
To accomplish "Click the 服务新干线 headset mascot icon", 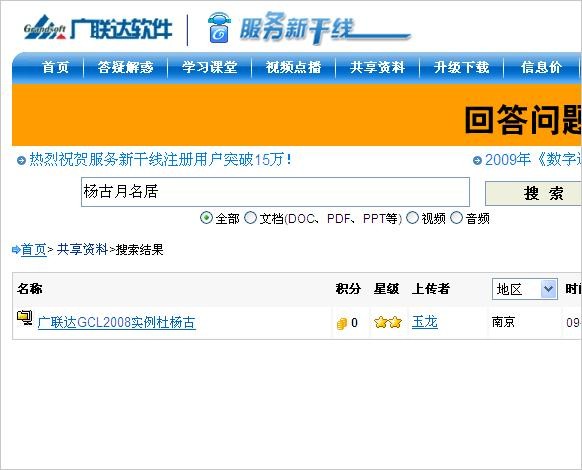I will pos(219,27).
